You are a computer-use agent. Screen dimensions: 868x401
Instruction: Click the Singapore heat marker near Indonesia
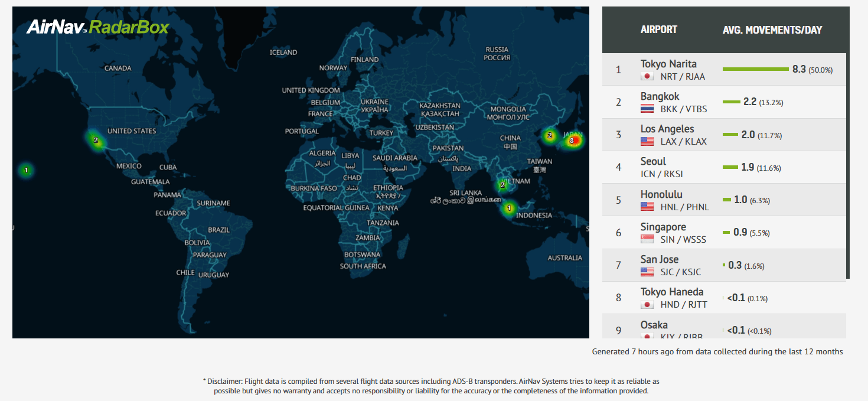pos(509,208)
